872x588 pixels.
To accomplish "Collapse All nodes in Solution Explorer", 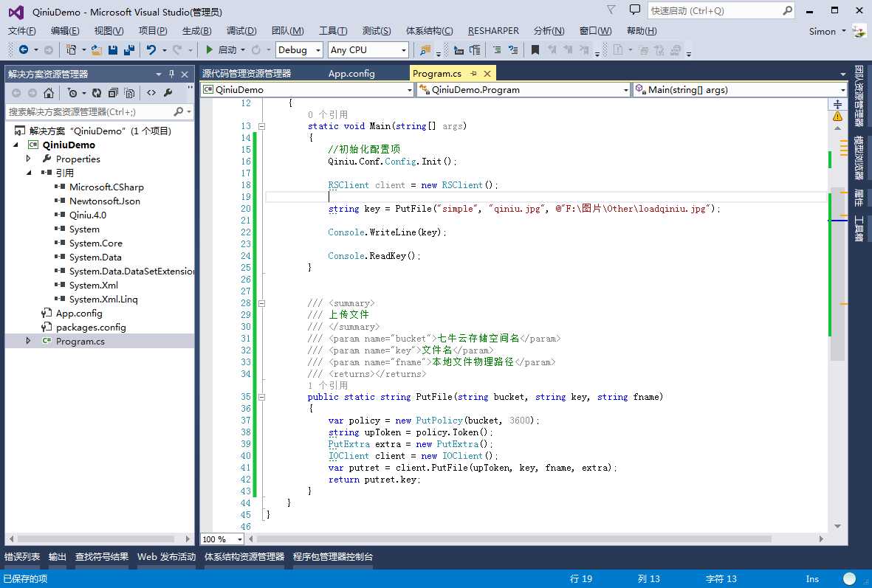I will pos(113,93).
